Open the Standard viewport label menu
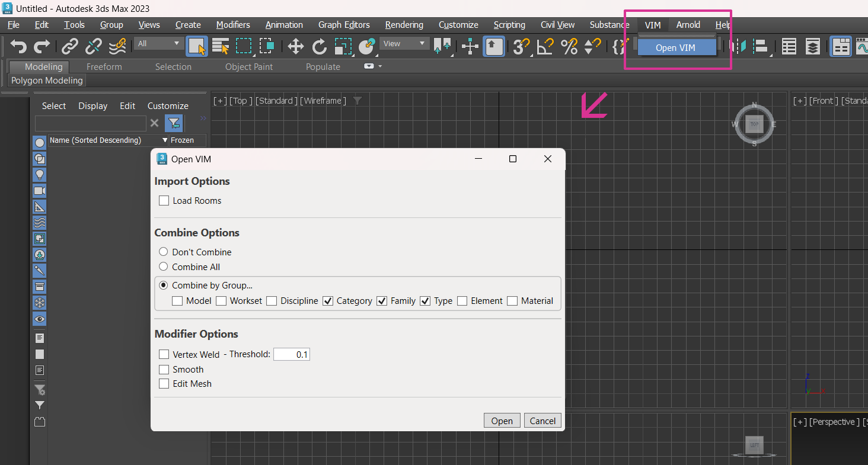Image resolution: width=868 pixels, height=465 pixels. pos(277,101)
